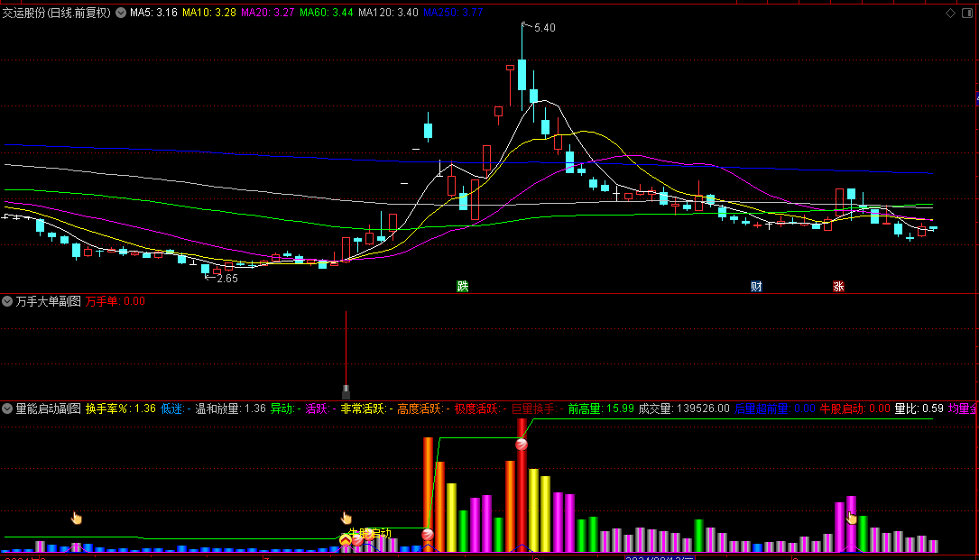This screenshot has height=560, width=979.
Task: Click the 5.40 high price label
Action: pos(545,28)
